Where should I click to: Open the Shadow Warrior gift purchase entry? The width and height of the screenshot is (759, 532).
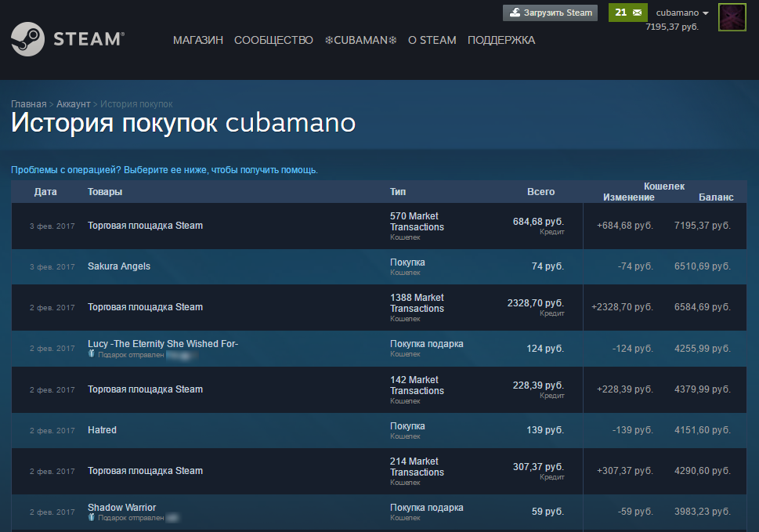coord(379,512)
